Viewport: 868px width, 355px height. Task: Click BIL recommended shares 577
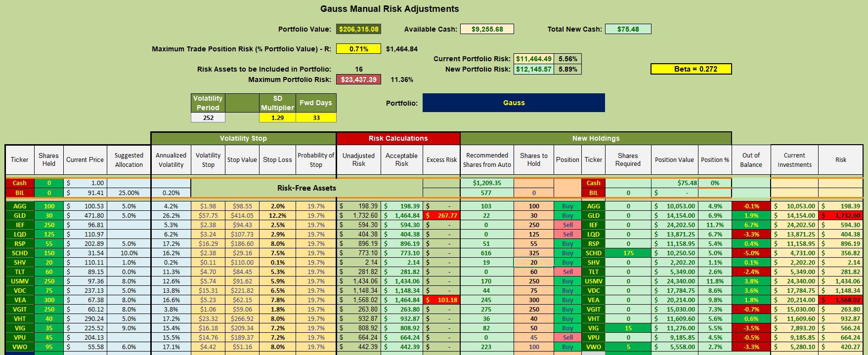coord(487,193)
